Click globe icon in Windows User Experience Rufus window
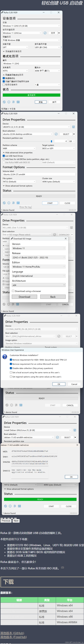Screen dimensions: 84x644 [x=7, y=405]
